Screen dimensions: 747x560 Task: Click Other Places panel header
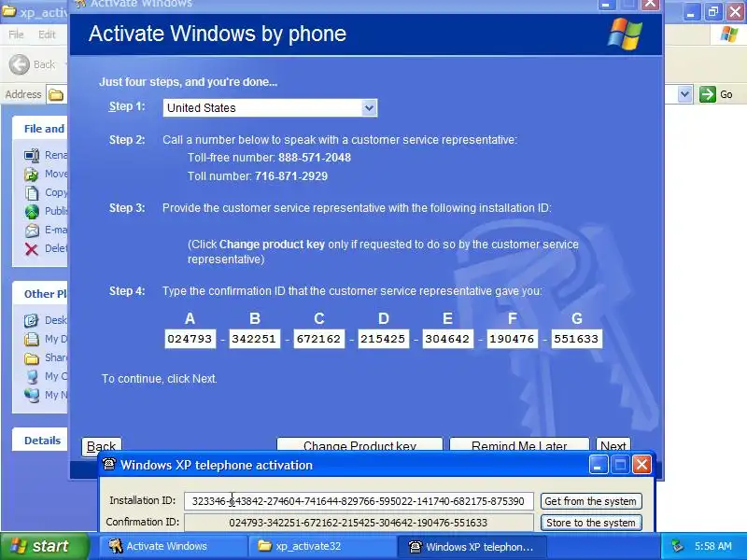(40, 294)
